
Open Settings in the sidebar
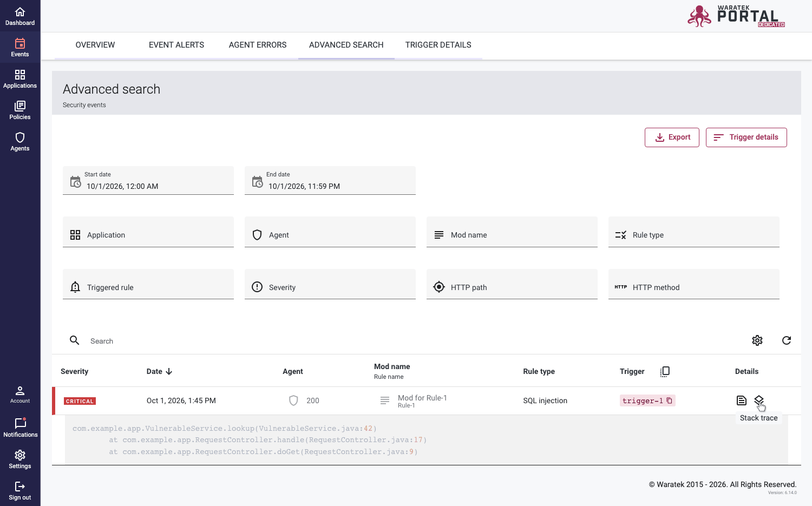click(x=20, y=459)
